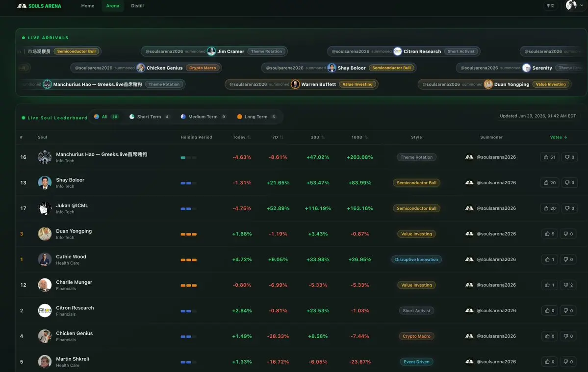Upvote Charlie Munger
This screenshot has height=372, width=588.
coord(549,285)
